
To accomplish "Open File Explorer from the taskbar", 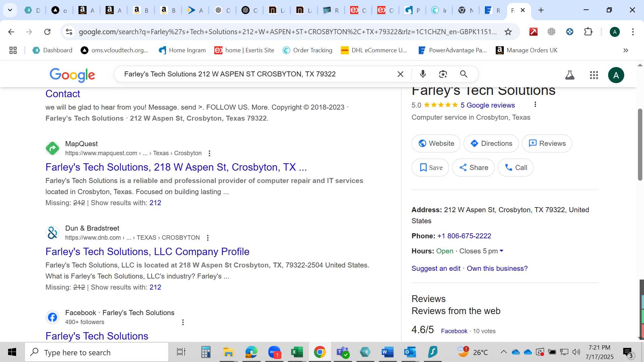I will pos(228,352).
